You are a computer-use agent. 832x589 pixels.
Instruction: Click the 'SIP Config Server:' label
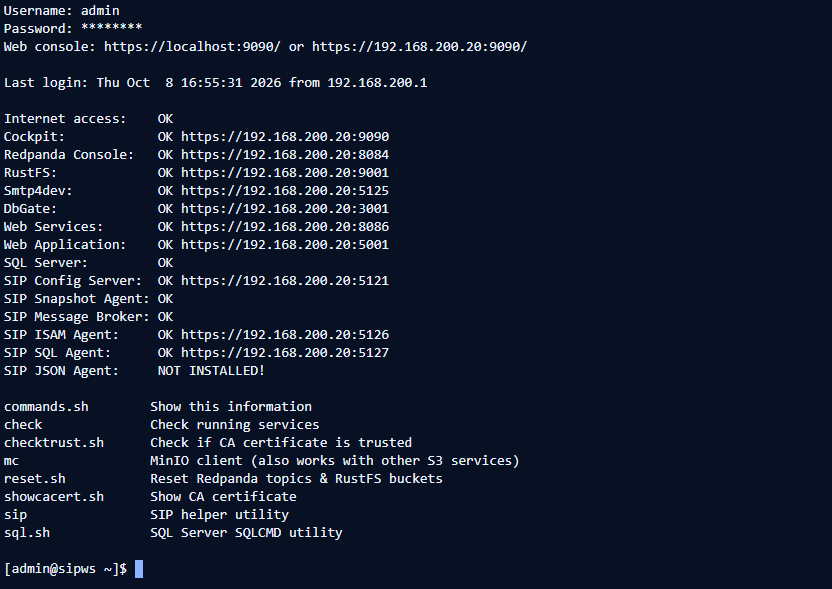[73, 281]
